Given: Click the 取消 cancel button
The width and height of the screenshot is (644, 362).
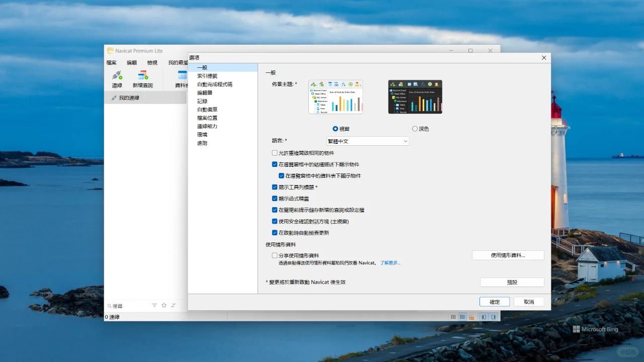Looking at the screenshot, I should pyautogui.click(x=529, y=302).
